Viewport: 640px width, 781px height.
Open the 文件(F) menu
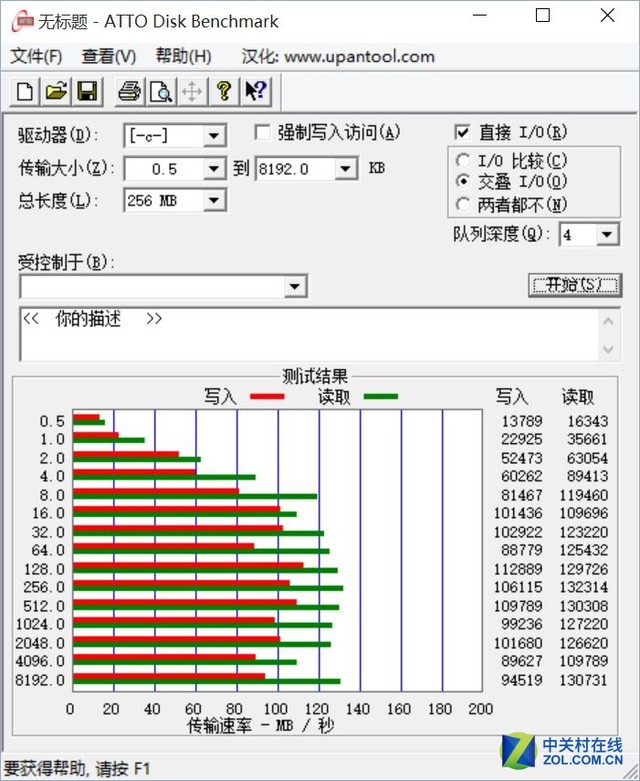click(x=36, y=56)
